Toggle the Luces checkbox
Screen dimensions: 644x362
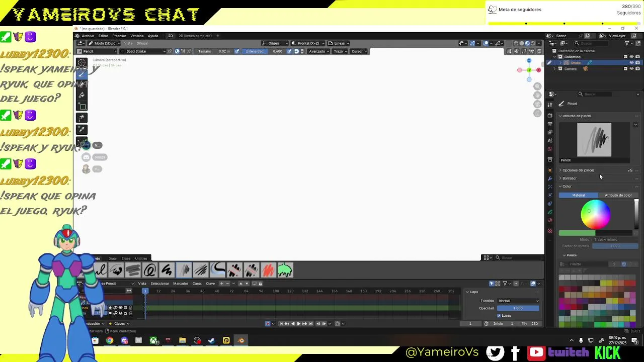(499, 316)
